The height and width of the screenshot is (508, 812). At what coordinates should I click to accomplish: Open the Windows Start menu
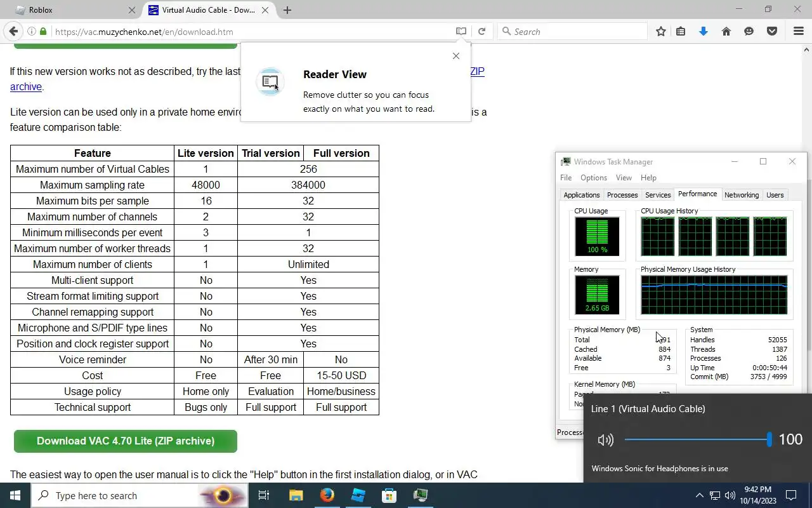pos(15,495)
